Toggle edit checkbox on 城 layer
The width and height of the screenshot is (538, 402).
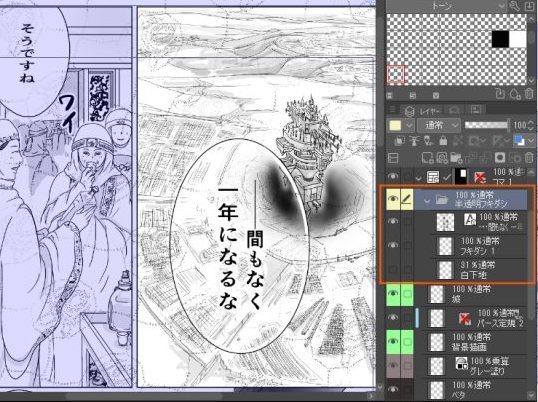407,294
